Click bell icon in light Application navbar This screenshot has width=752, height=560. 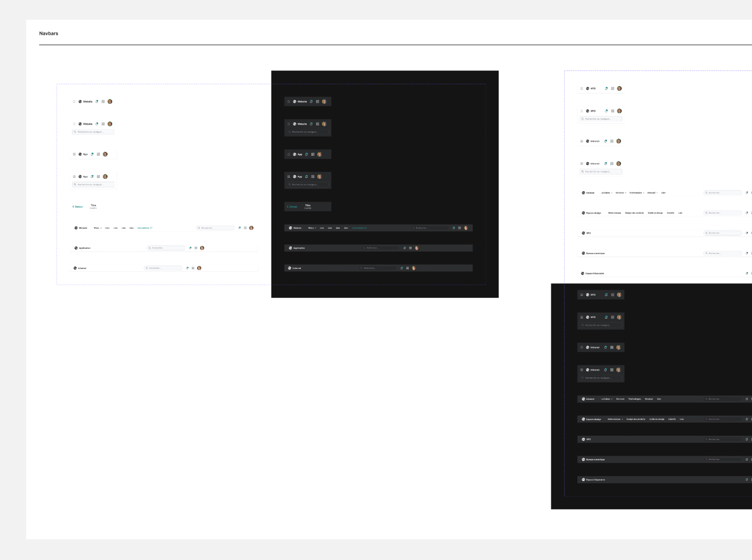coord(190,248)
